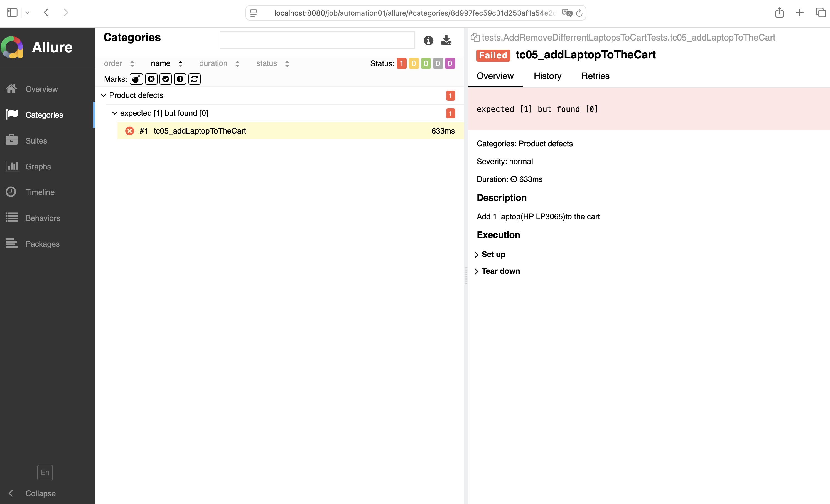This screenshot has width=830, height=504.
Task: Switch to the History tab
Action: pos(547,76)
